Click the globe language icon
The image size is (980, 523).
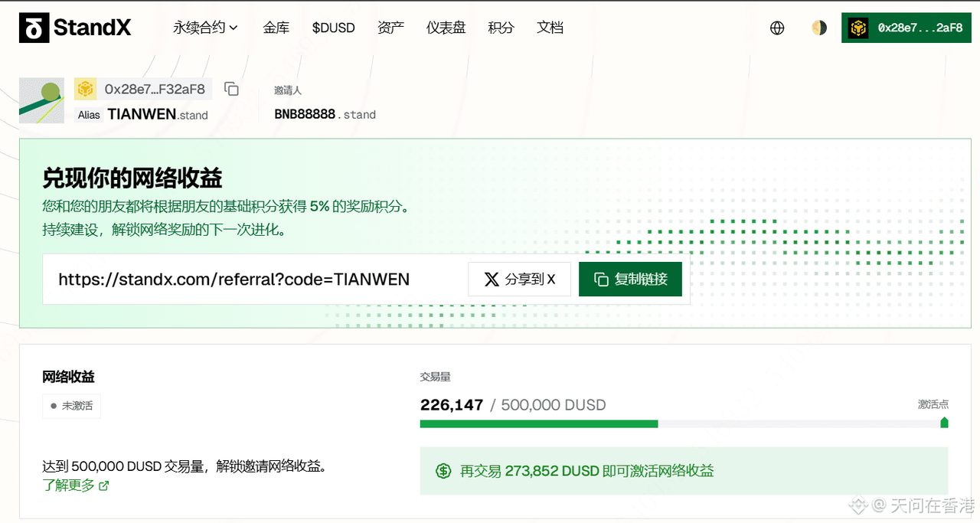tap(777, 28)
